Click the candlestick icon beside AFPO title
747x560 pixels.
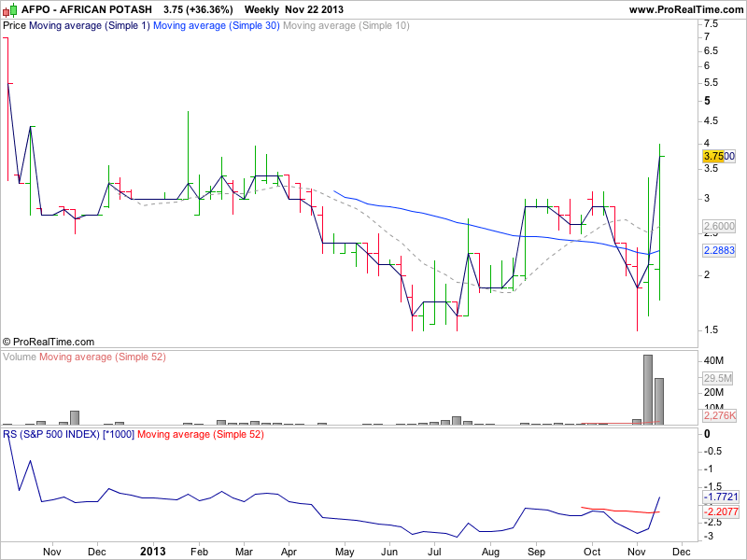click(x=10, y=9)
